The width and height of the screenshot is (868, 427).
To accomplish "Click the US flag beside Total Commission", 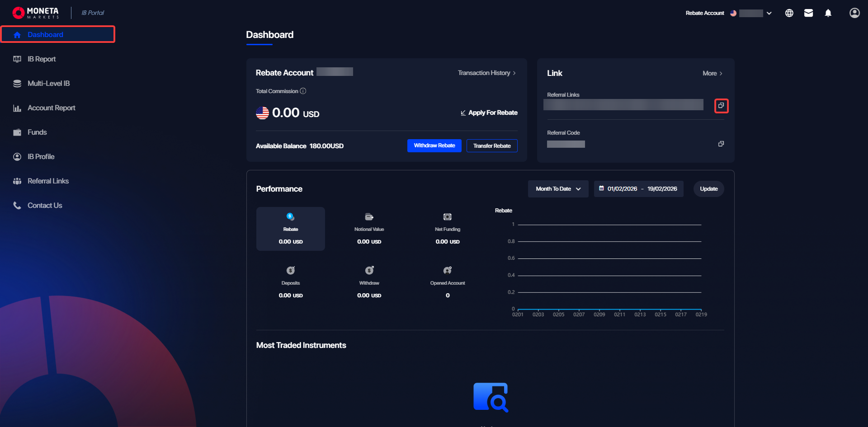I will pos(262,113).
